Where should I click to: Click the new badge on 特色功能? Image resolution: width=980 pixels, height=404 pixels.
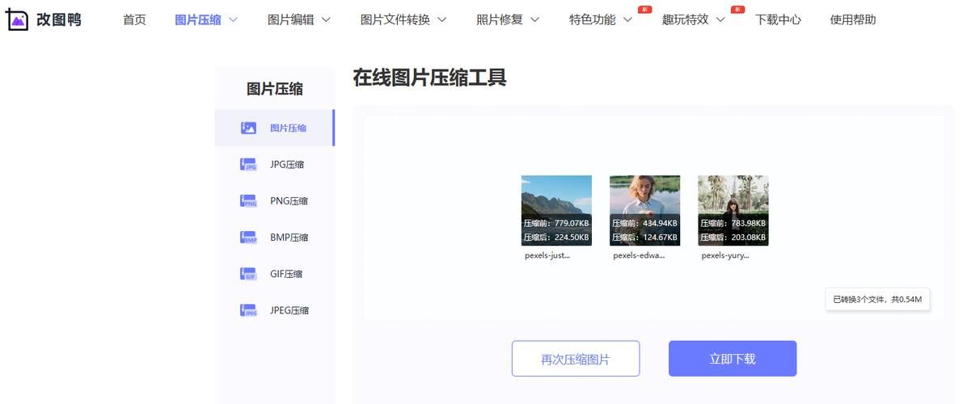(x=644, y=10)
